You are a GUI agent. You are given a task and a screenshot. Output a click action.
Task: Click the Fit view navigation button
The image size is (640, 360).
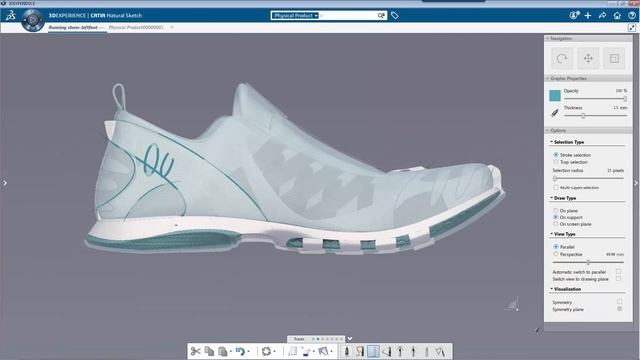(614, 58)
